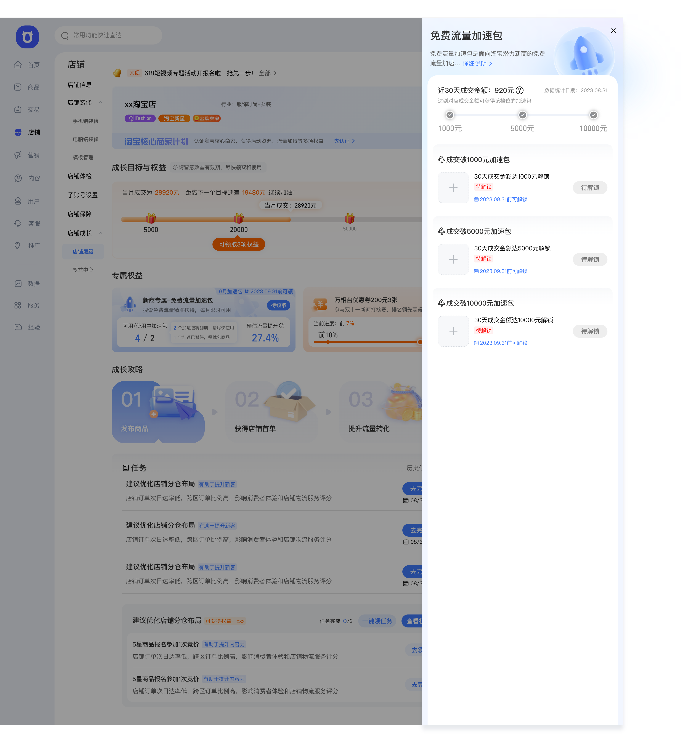Click the home icon in sidebar
Viewport: 700px width, 736px height.
click(18, 65)
